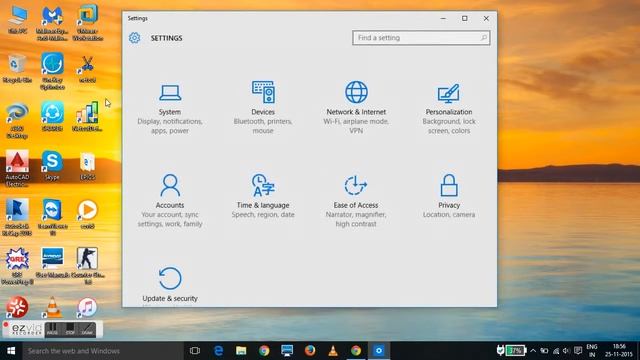Stop recording in the ezvid recorder bar

coord(70,329)
